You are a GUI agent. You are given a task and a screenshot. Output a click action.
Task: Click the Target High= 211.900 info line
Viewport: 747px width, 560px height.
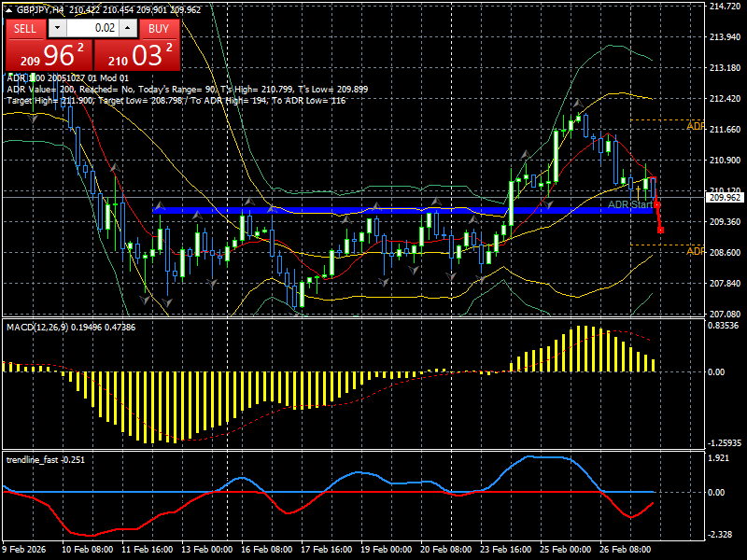[x=176, y=101]
